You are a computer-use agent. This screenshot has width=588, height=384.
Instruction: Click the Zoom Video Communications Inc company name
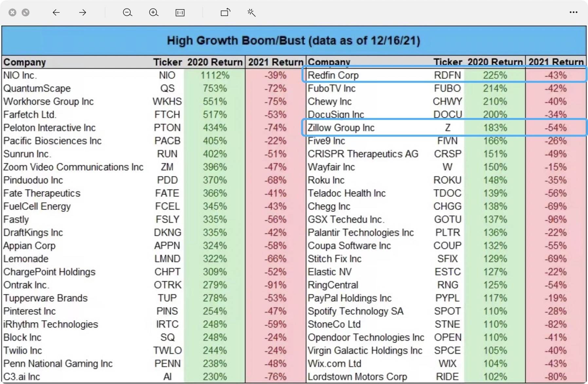(x=73, y=167)
